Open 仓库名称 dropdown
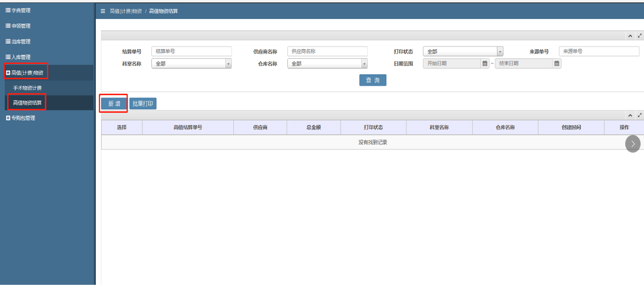 tap(327, 64)
